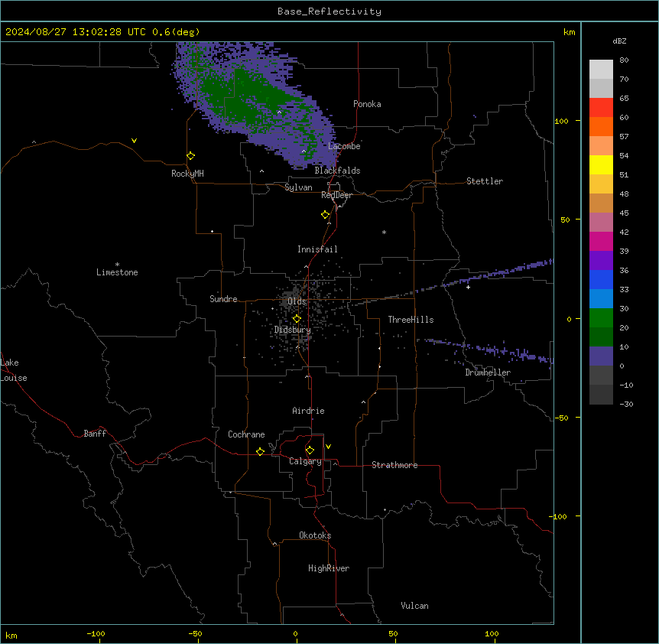This screenshot has height=644, width=659.
Task: Click the Innisfail city label
Action: (x=317, y=249)
